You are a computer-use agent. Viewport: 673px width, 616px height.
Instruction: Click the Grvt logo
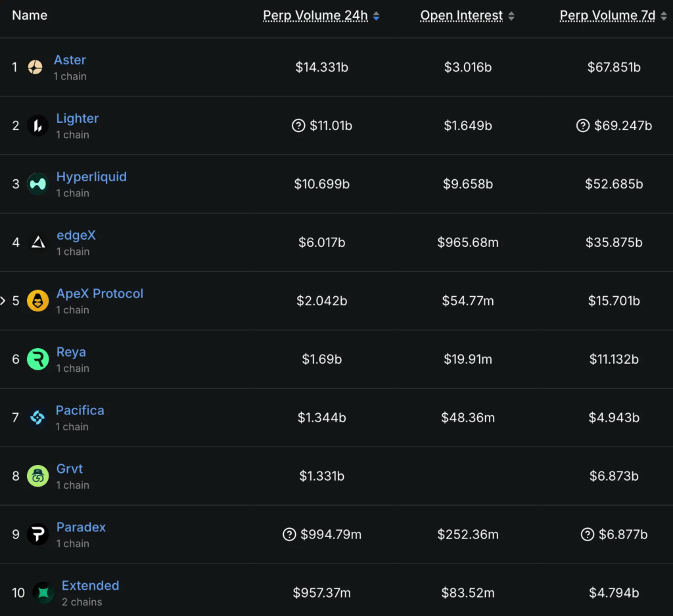click(x=38, y=476)
